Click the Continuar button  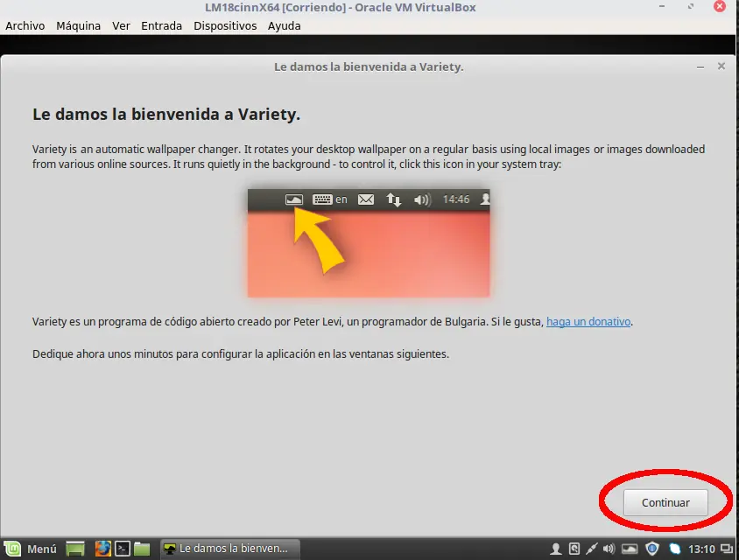click(x=665, y=502)
